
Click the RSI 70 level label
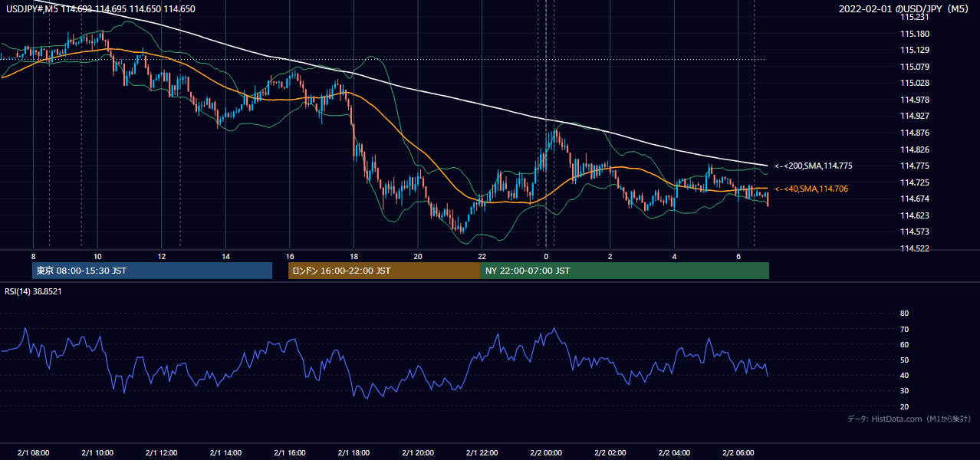pos(904,329)
